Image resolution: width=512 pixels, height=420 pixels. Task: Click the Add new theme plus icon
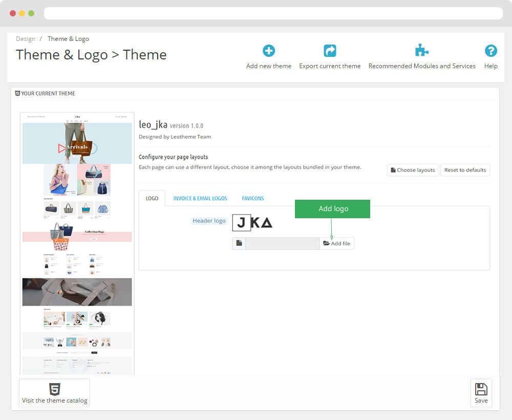pos(269,51)
